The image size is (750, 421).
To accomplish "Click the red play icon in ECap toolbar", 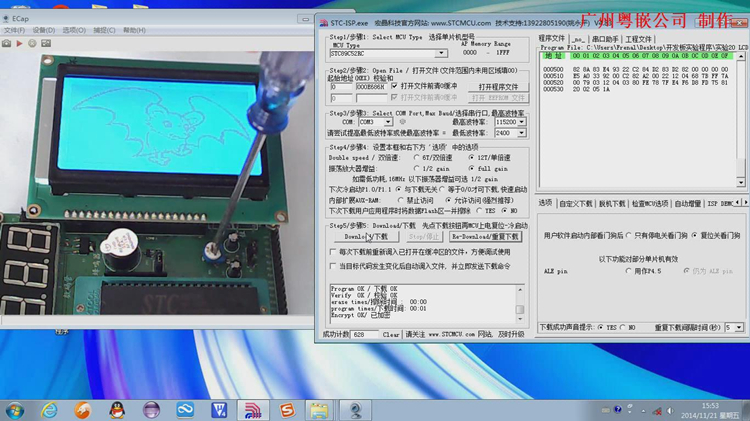I will [x=19, y=44].
